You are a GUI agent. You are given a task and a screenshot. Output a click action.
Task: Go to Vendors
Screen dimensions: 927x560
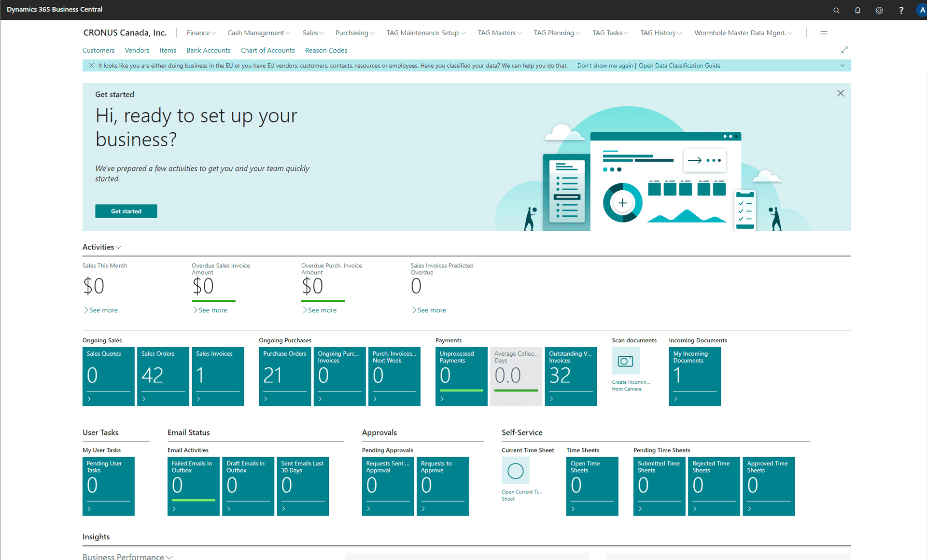[137, 50]
